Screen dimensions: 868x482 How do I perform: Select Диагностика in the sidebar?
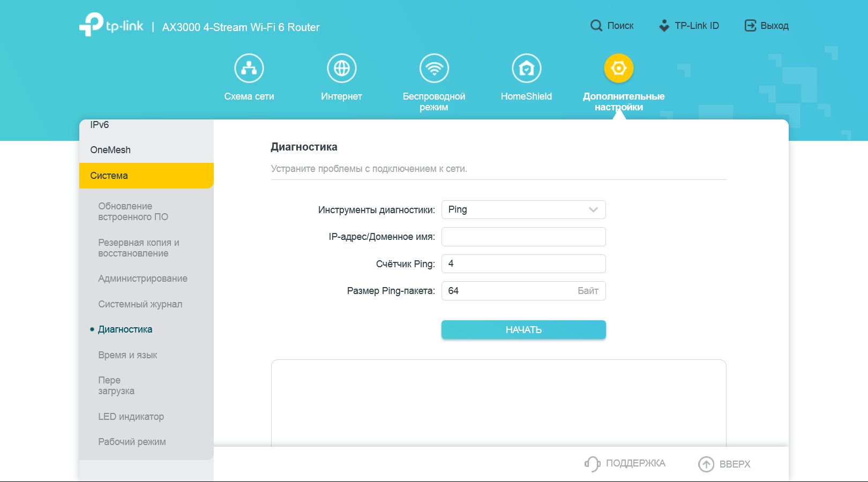pyautogui.click(x=125, y=329)
